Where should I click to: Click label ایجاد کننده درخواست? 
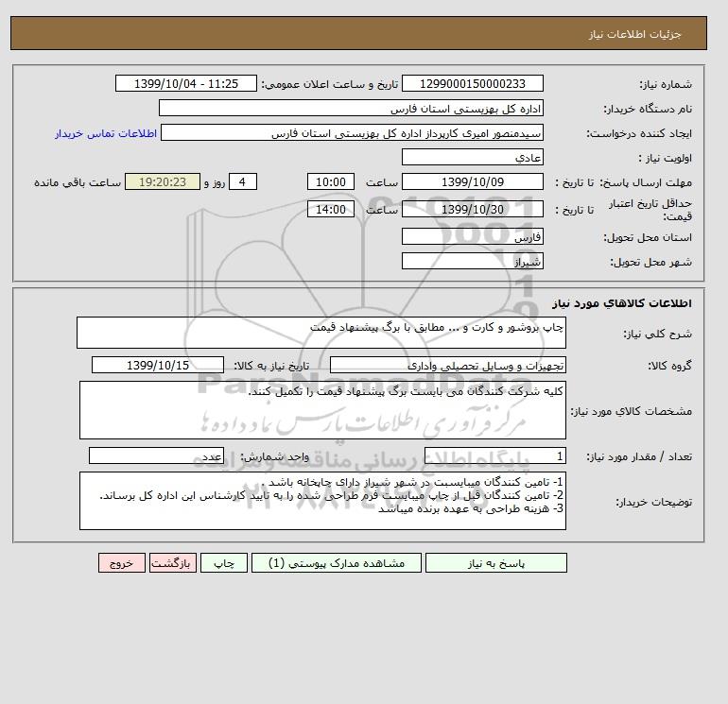pyautogui.click(x=639, y=133)
